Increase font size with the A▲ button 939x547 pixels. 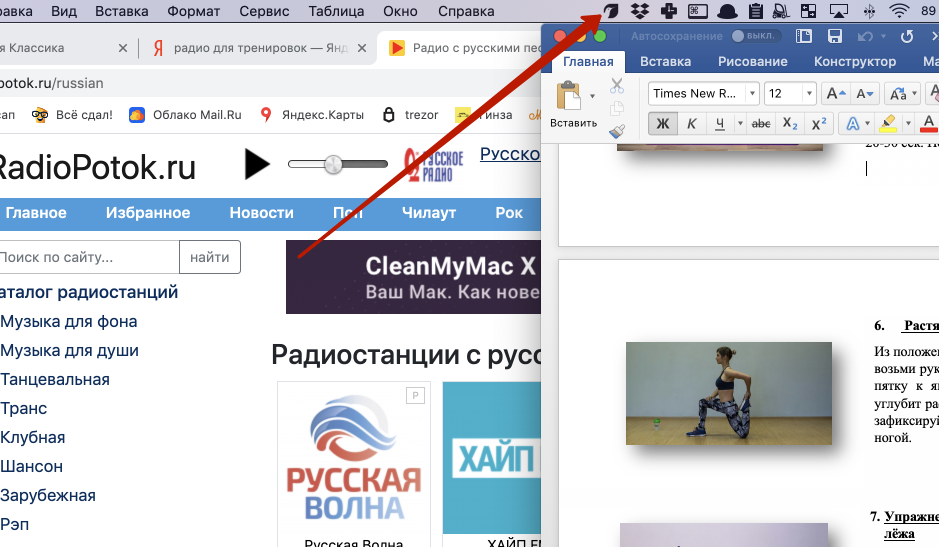click(x=834, y=94)
